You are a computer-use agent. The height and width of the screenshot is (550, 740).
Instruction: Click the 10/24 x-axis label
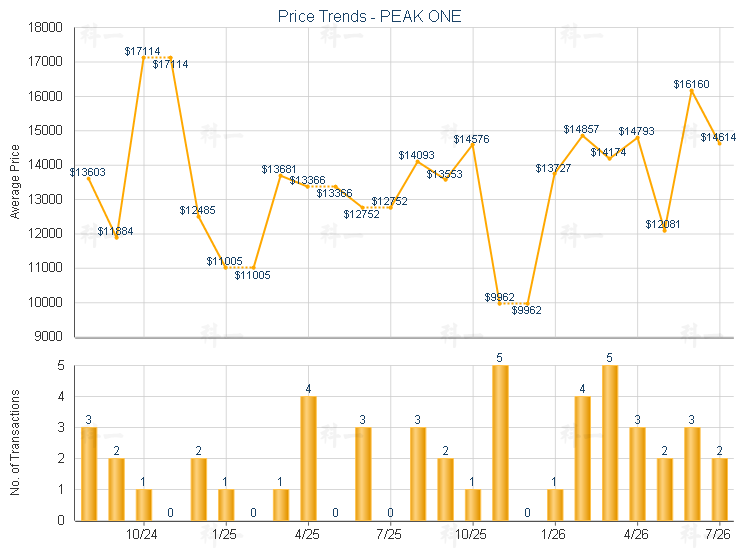pos(142,534)
